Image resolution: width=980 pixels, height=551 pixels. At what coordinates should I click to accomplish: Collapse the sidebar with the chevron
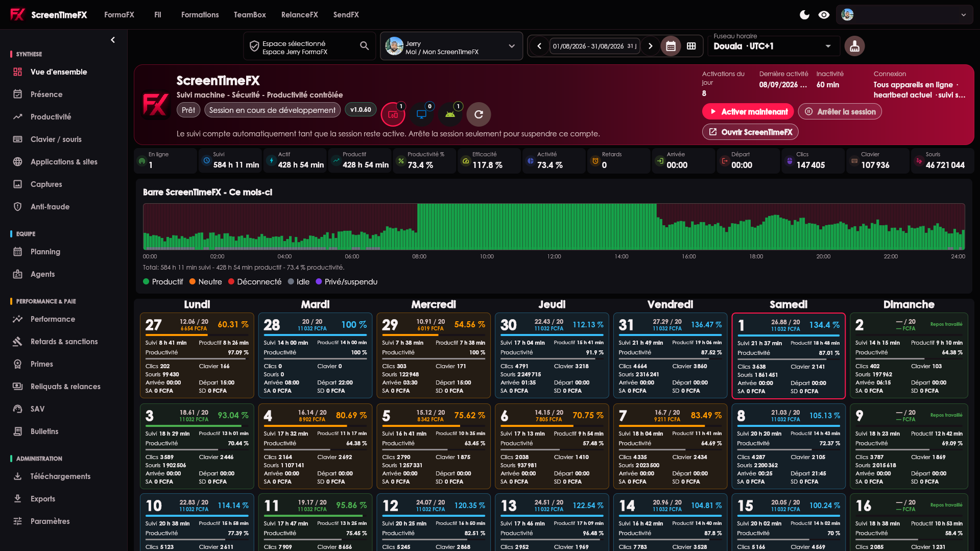coord(113,40)
